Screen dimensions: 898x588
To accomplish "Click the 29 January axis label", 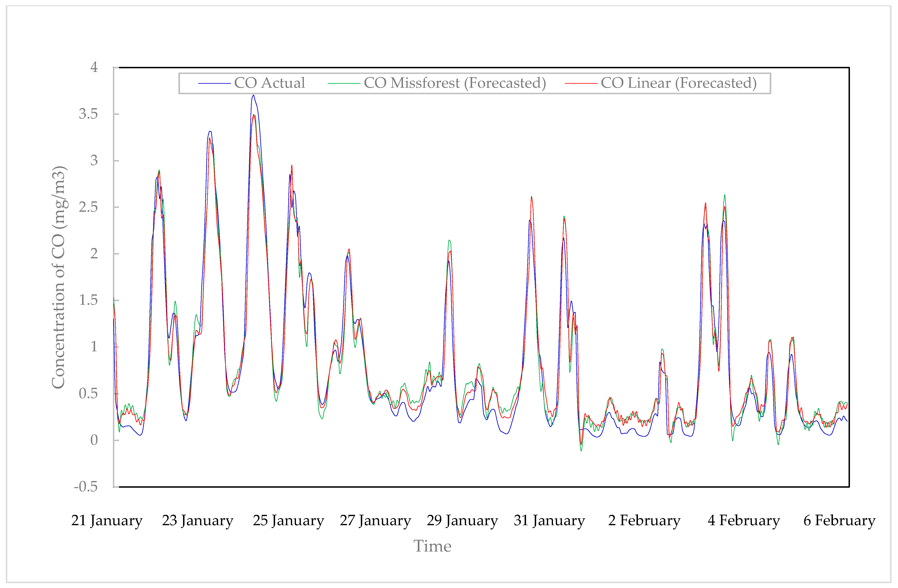I will 462,521.
